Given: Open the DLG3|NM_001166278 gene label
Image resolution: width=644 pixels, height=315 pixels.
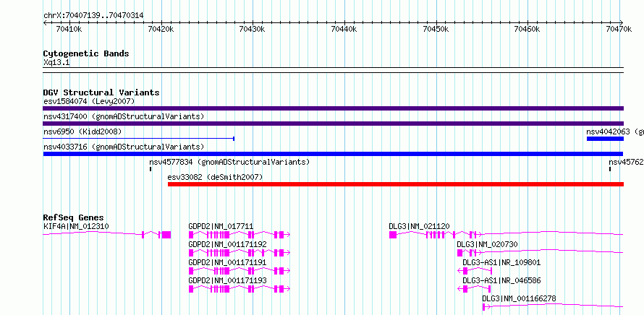Looking at the screenshot, I should (x=519, y=298).
